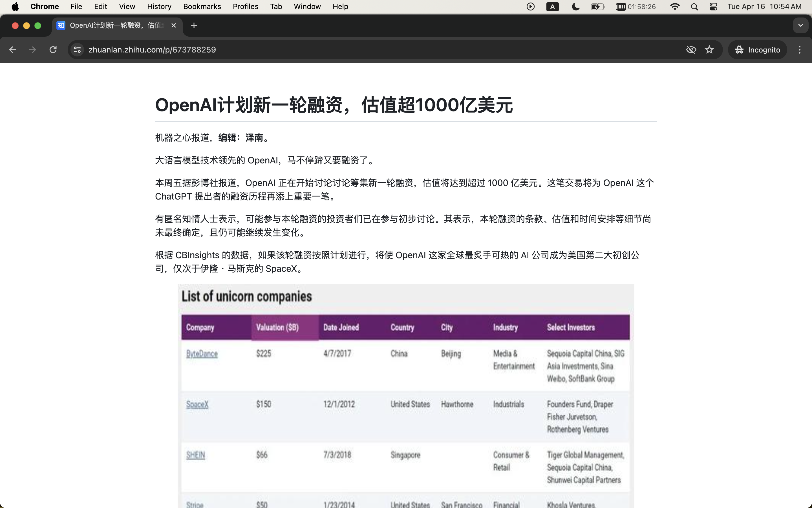Open the Profiles menu
Image resolution: width=812 pixels, height=508 pixels.
click(245, 7)
